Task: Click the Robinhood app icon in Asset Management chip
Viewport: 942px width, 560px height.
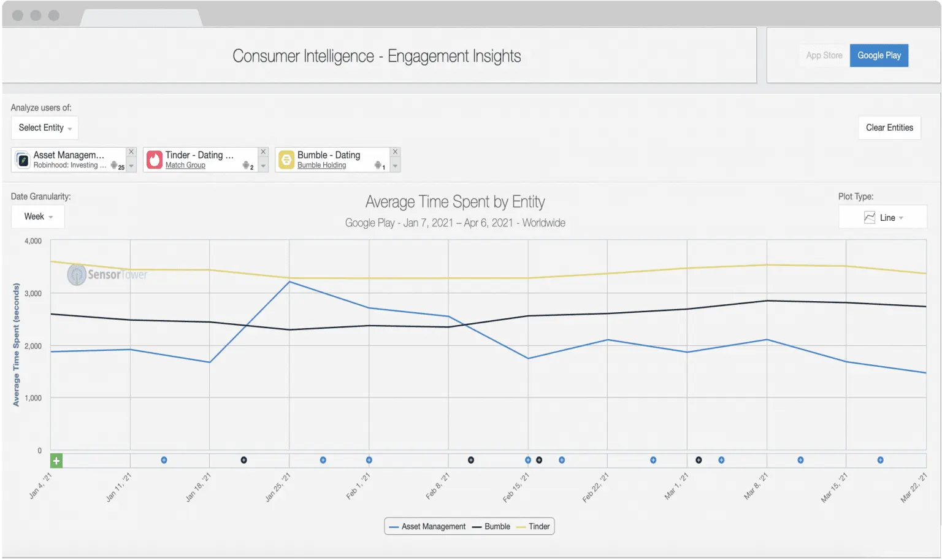Action: click(x=23, y=160)
